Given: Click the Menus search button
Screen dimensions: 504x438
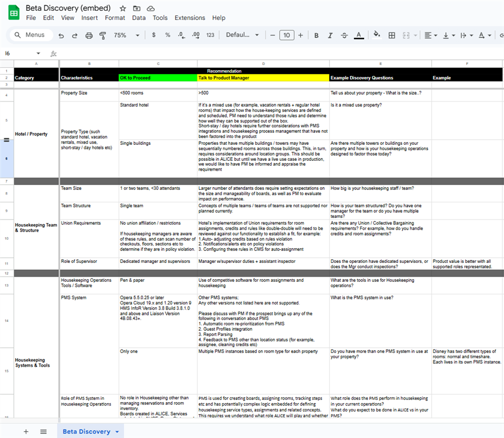Looking at the screenshot, I should tap(29, 35).
